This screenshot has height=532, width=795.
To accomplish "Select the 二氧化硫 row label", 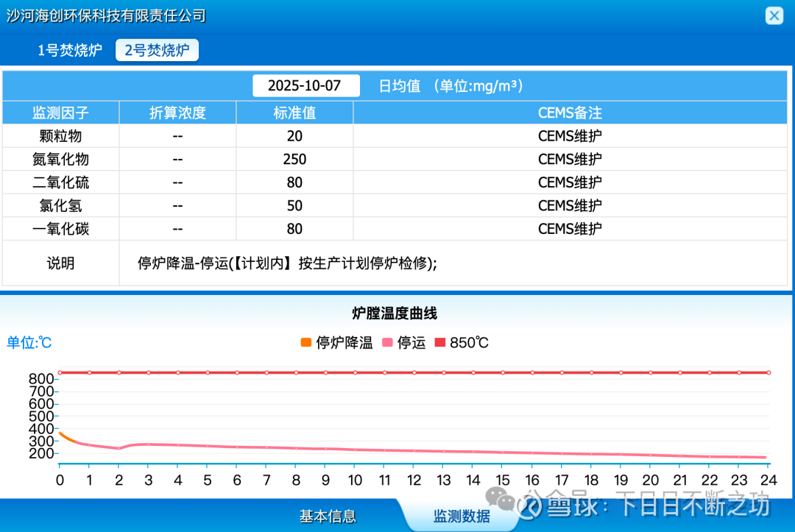I will click(x=61, y=182).
